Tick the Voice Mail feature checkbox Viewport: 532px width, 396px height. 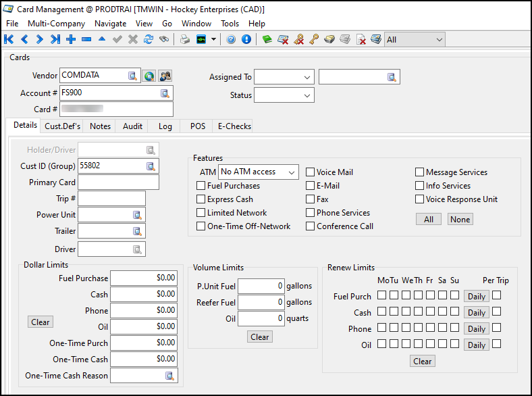pyautogui.click(x=311, y=172)
